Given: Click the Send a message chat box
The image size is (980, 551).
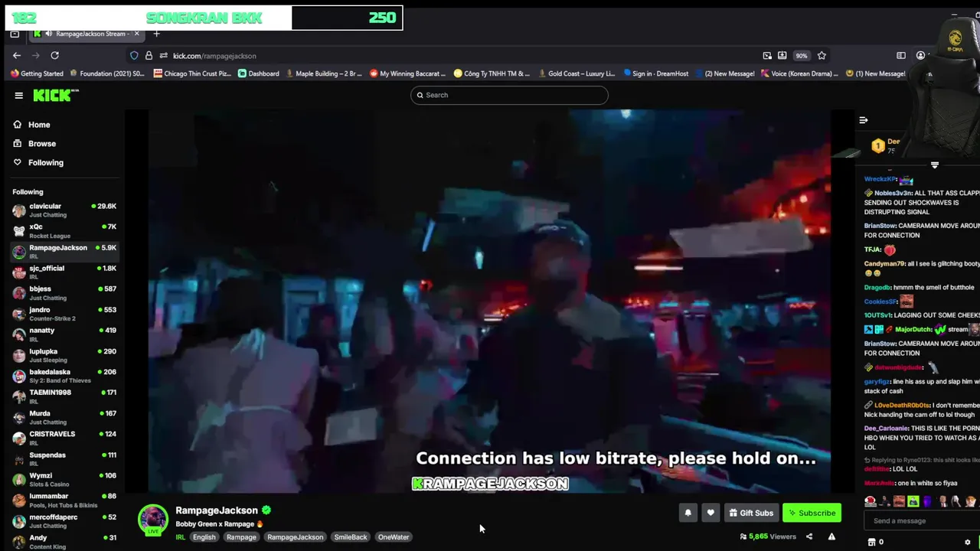Looking at the screenshot, I should tap(923, 521).
